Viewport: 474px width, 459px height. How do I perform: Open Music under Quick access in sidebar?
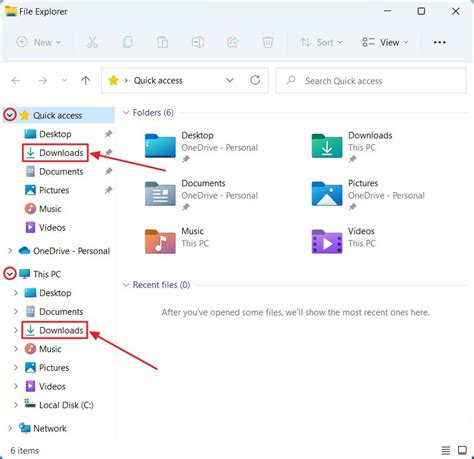click(43, 209)
